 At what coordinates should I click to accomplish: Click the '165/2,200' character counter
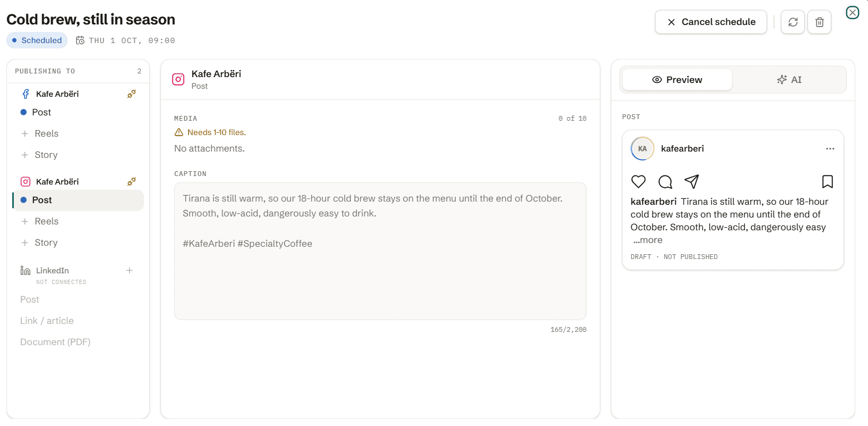[568, 330]
